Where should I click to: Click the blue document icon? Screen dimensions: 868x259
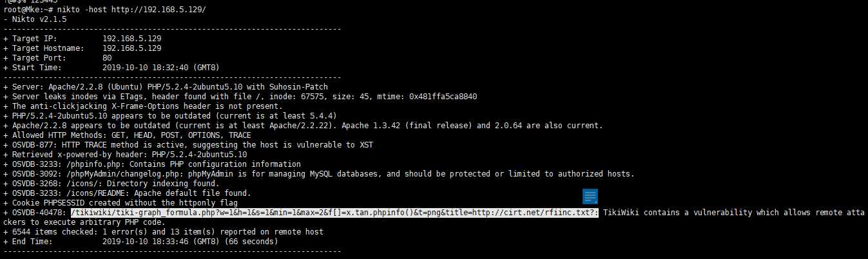590,197
